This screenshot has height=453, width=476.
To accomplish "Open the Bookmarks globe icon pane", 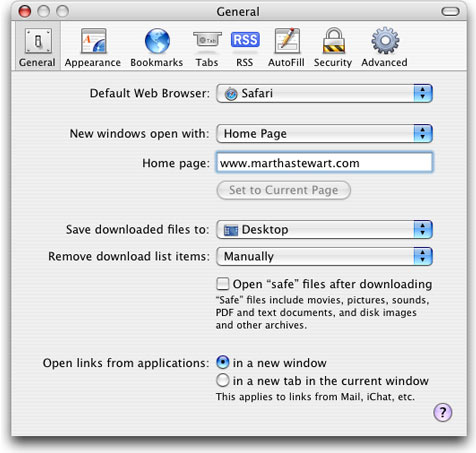I will [157, 47].
